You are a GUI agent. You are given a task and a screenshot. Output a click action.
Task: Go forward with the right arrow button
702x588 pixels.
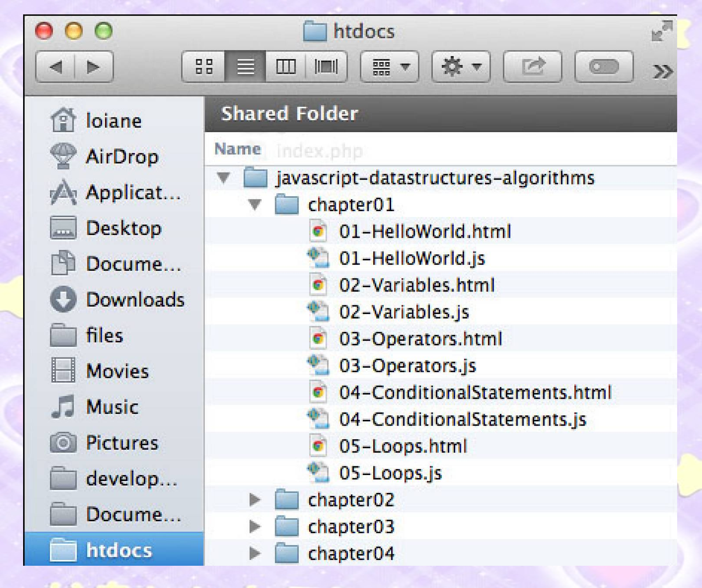click(x=94, y=67)
